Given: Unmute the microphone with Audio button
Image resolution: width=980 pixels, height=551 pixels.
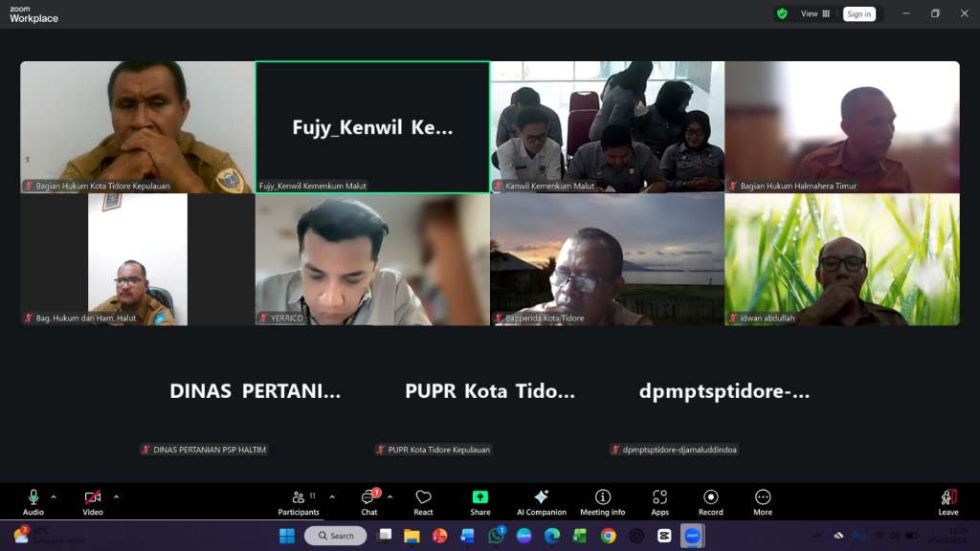Looking at the screenshot, I should point(33,501).
